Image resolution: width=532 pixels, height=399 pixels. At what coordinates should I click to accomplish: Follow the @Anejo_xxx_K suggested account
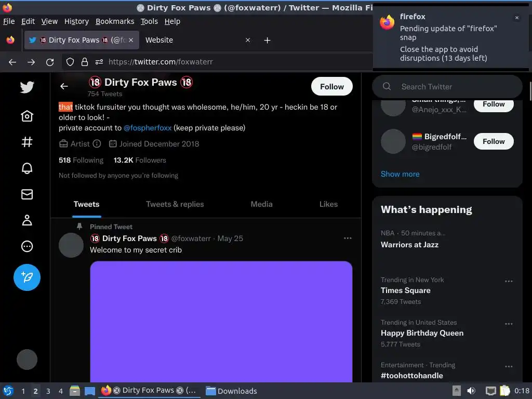(x=494, y=104)
